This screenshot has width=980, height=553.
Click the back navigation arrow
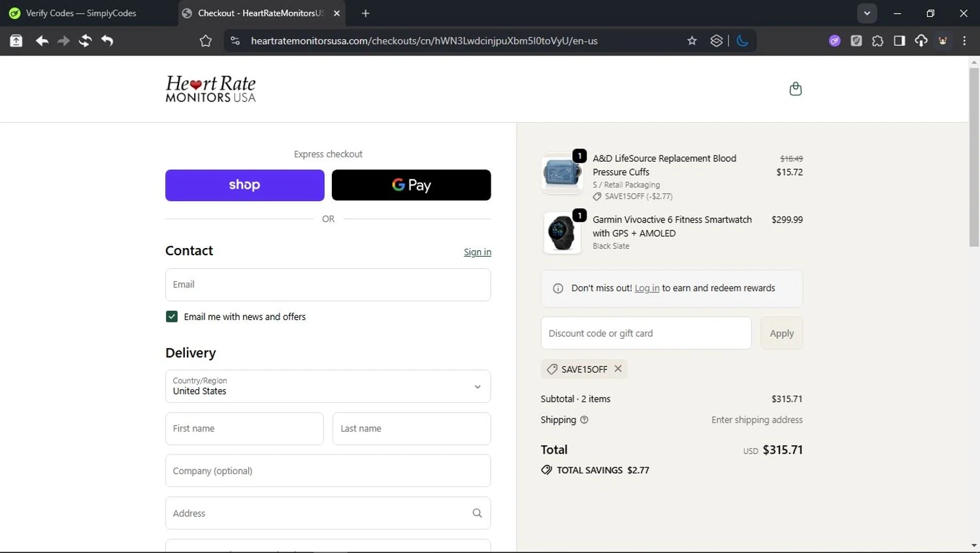click(x=42, y=40)
